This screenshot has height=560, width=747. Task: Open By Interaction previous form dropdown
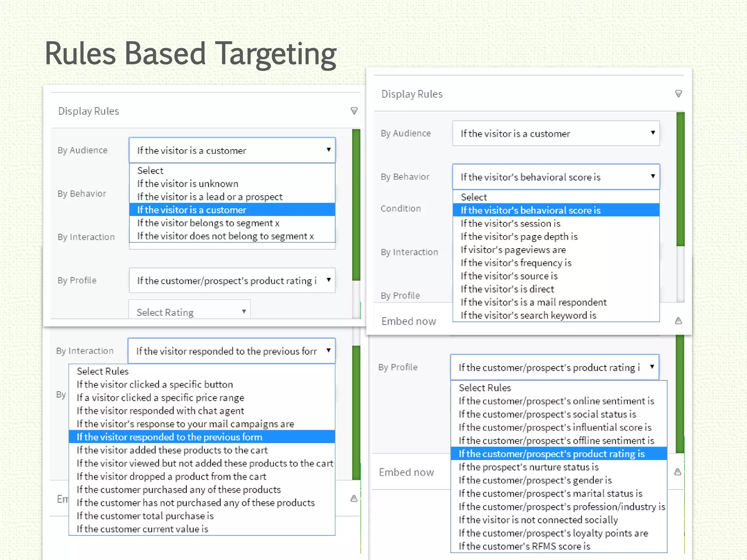[x=231, y=351]
